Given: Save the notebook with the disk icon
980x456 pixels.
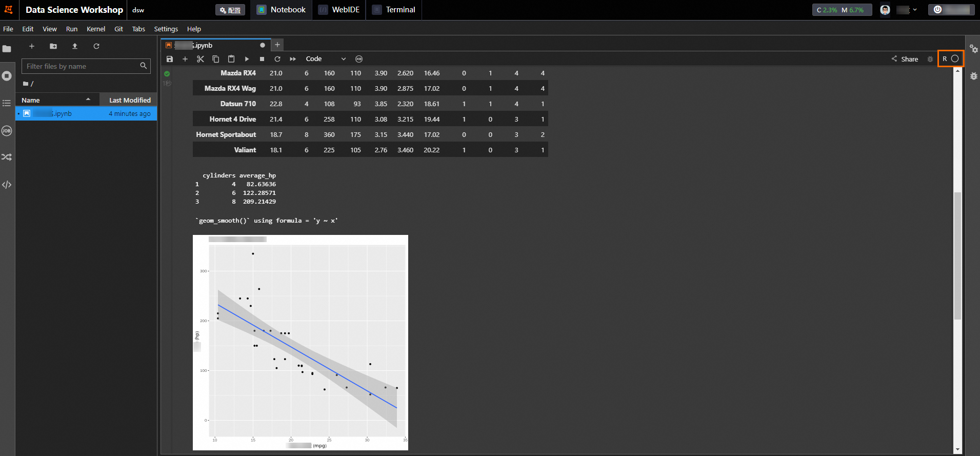Looking at the screenshot, I should tap(170, 59).
